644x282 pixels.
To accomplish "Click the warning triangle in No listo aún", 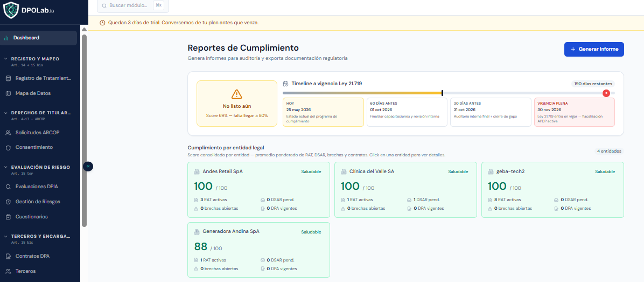I will tap(236, 94).
